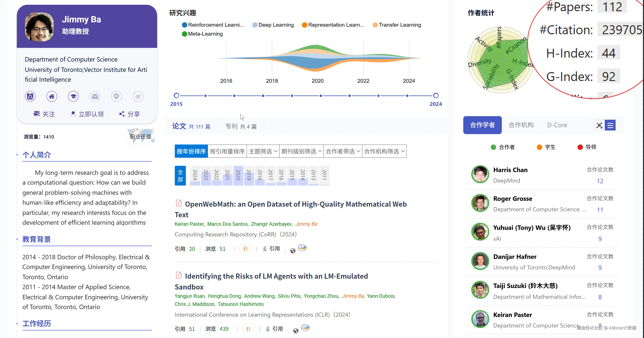
Task: Switch to network graph view icon
Action: [x=599, y=125]
